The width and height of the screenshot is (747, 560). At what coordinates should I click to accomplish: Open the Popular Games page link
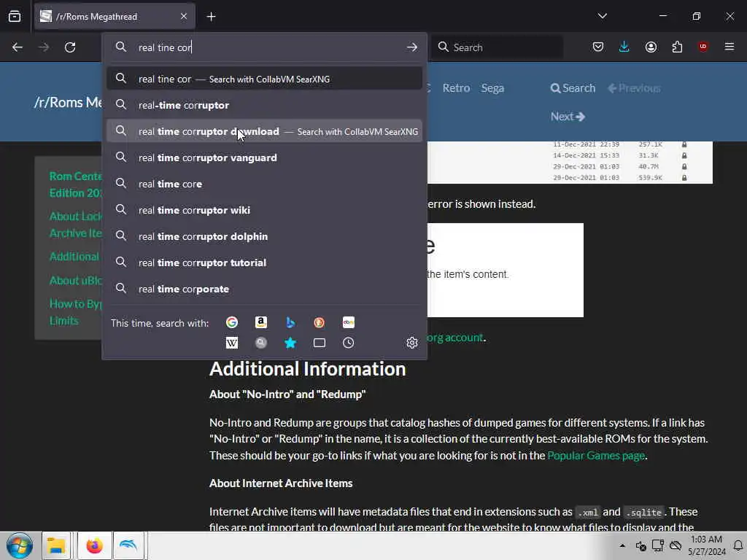click(x=596, y=455)
